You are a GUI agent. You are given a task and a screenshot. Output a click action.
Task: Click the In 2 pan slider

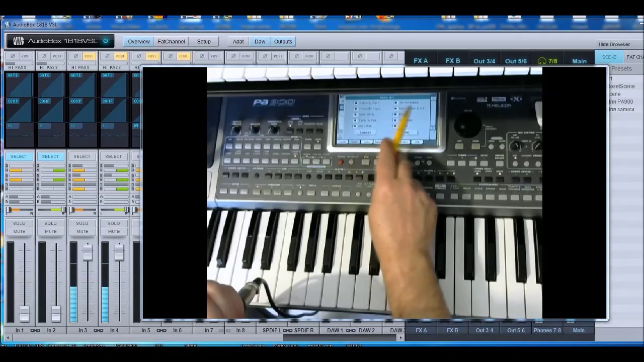51,210
